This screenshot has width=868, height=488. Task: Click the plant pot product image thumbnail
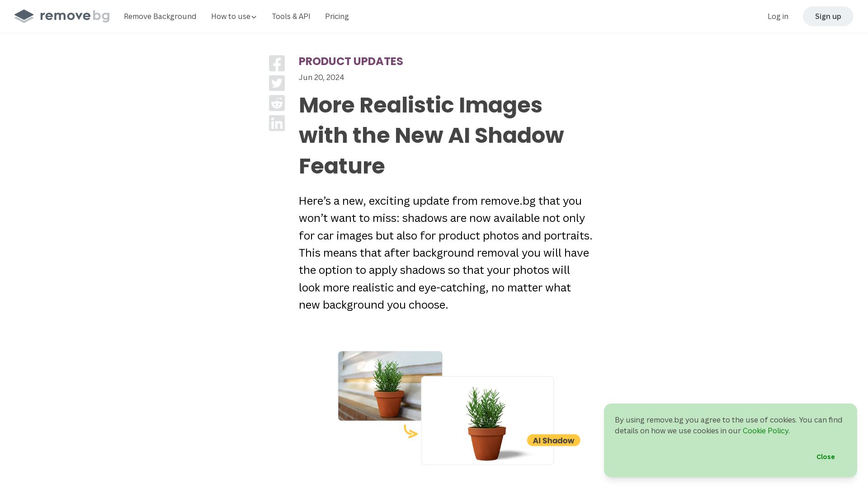click(389, 385)
